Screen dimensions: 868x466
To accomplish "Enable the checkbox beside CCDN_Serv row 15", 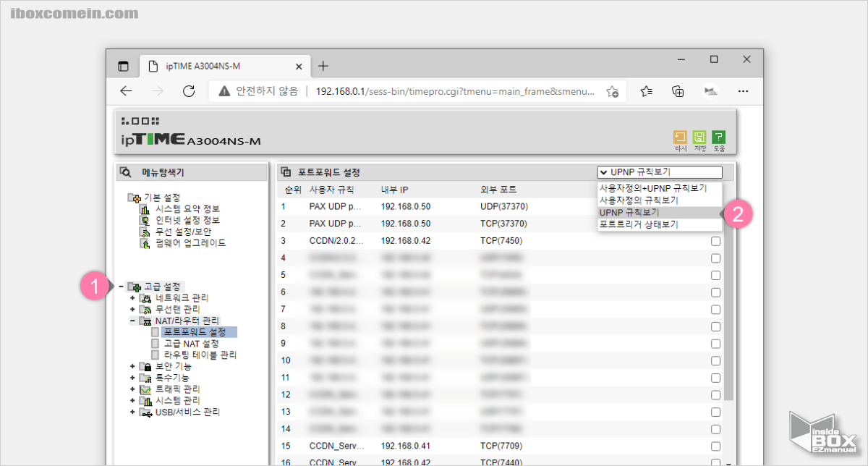I will pos(716,446).
